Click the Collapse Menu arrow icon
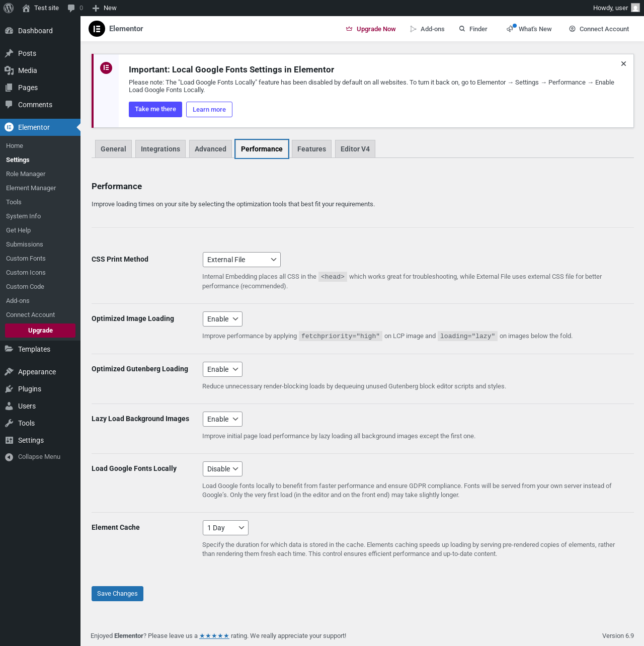The height and width of the screenshot is (646, 644). (x=9, y=457)
